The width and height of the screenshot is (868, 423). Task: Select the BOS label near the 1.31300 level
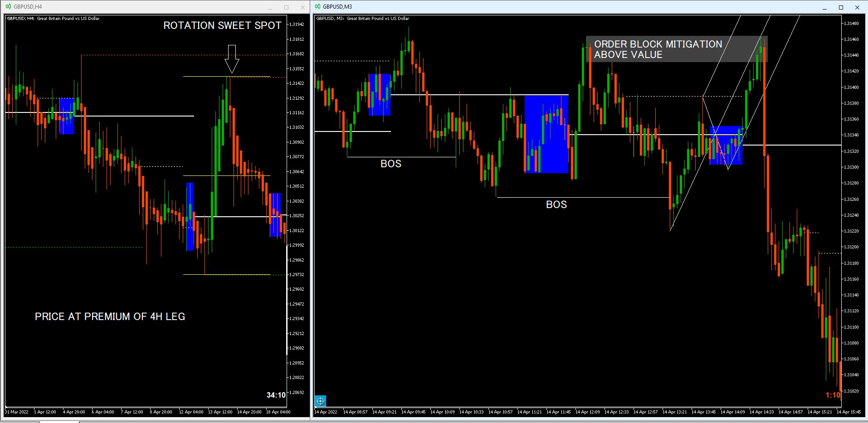point(391,164)
